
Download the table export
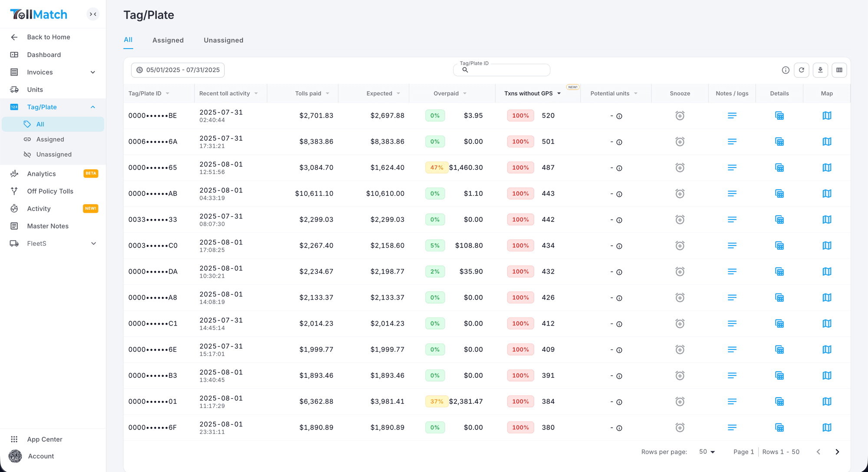820,70
